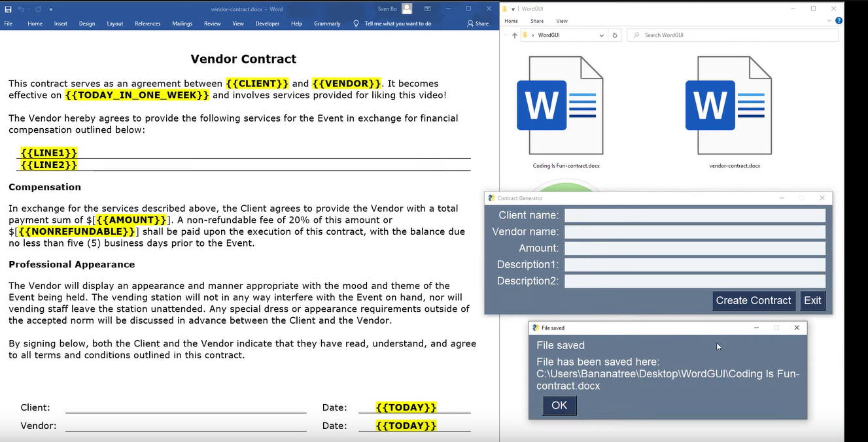Switch to Word's Home tab

click(35, 24)
